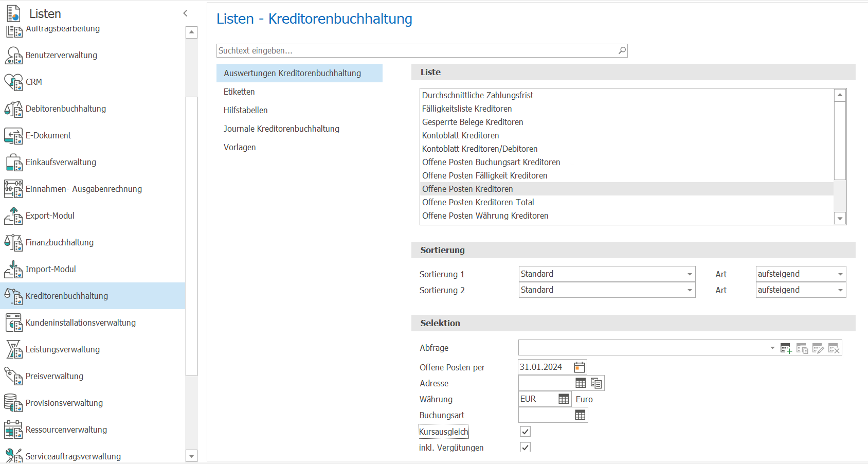Image resolution: width=868 pixels, height=464 pixels.
Task: Open Buchungsart lookup table icon
Action: point(580,415)
